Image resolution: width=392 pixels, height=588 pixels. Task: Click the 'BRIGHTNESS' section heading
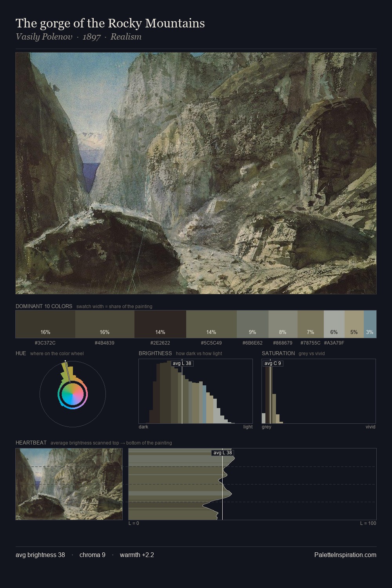[155, 353]
